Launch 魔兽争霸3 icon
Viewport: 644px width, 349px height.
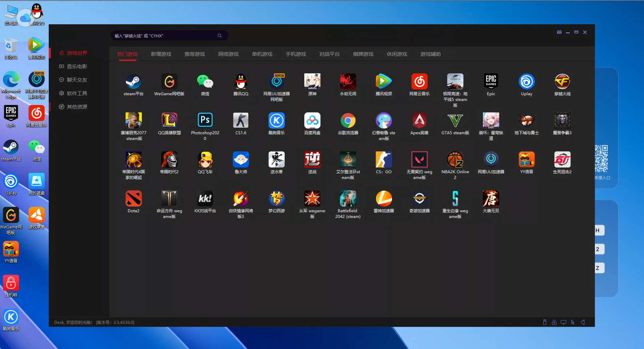(562, 121)
